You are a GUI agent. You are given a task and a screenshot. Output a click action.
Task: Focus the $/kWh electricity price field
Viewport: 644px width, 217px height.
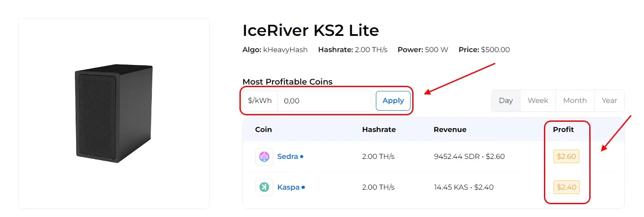324,101
